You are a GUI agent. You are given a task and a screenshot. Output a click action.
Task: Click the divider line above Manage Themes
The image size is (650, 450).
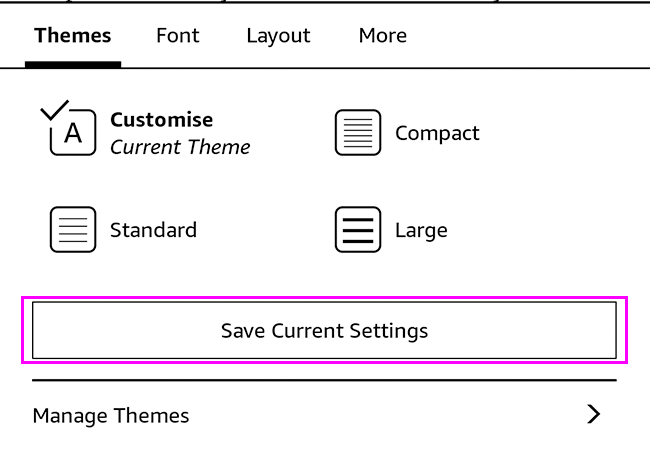click(324, 380)
